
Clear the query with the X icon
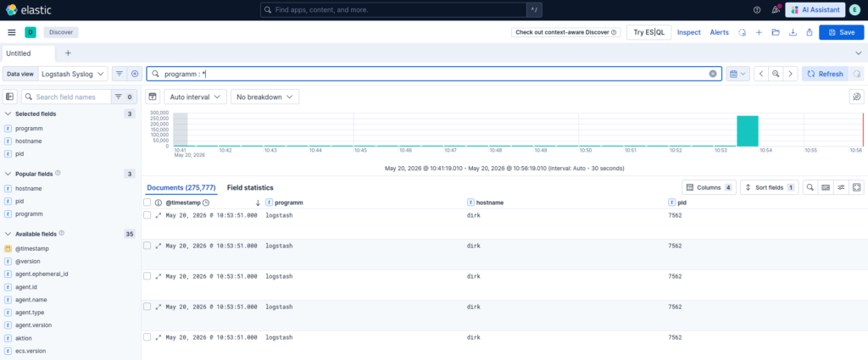coord(713,74)
